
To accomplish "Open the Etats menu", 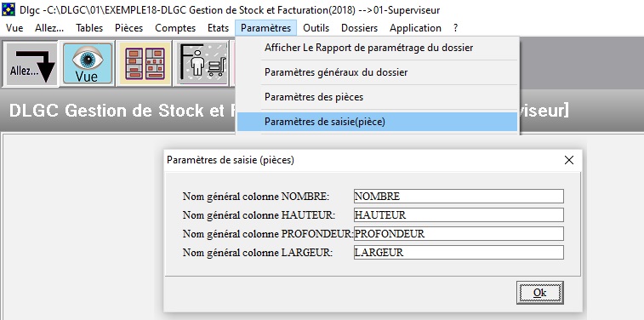I will pyautogui.click(x=218, y=28).
